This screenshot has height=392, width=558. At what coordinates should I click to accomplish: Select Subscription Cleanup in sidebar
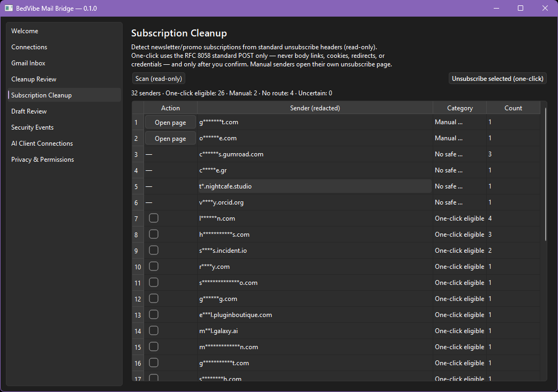pos(64,95)
